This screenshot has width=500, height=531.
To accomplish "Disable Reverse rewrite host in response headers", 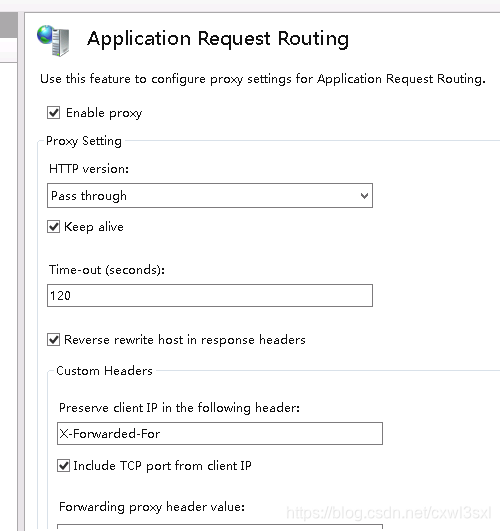I will pos(54,340).
